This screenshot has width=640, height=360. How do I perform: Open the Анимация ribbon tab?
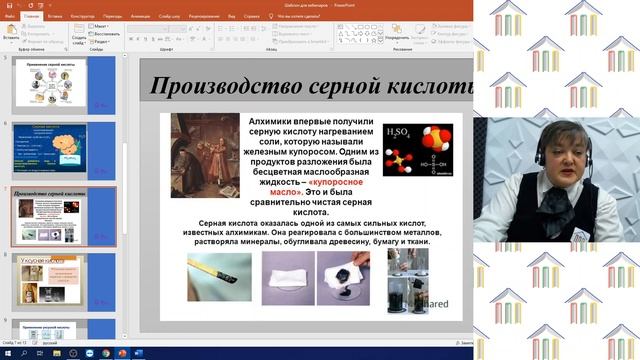(140, 16)
